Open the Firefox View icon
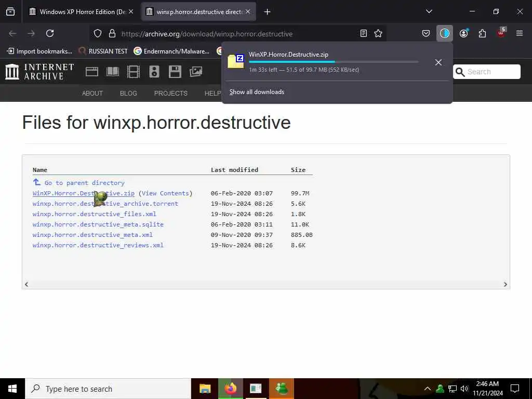This screenshot has height=399, width=532. pyautogui.click(x=10, y=11)
